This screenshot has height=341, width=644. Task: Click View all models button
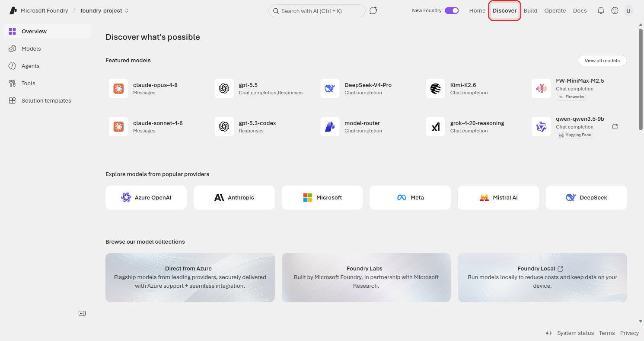[x=602, y=61]
